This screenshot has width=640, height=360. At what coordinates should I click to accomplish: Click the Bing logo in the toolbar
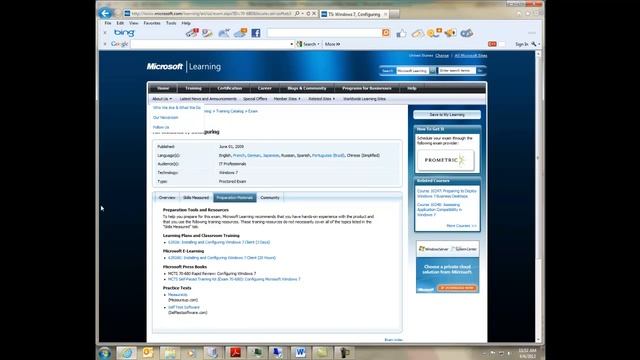pyautogui.click(x=124, y=33)
